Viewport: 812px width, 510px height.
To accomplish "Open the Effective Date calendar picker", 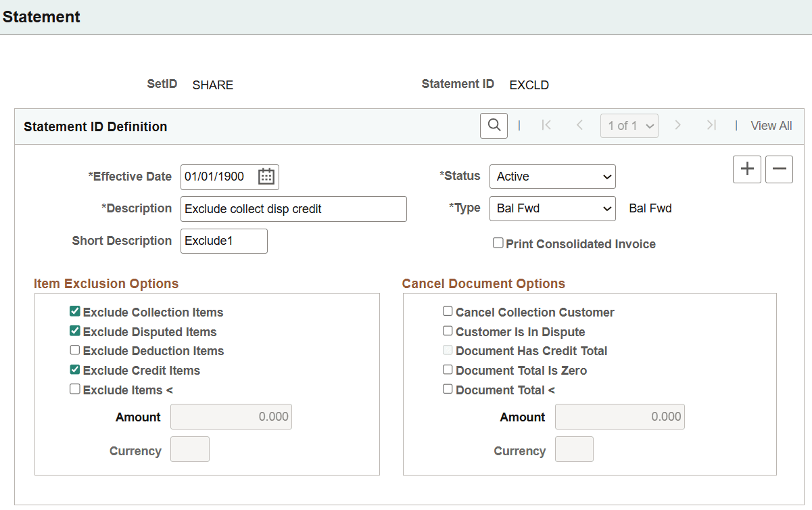I will click(x=266, y=177).
